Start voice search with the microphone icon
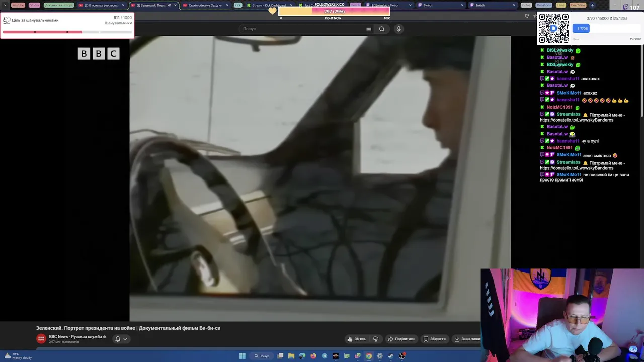The width and height of the screenshot is (644, 362). pos(399,29)
